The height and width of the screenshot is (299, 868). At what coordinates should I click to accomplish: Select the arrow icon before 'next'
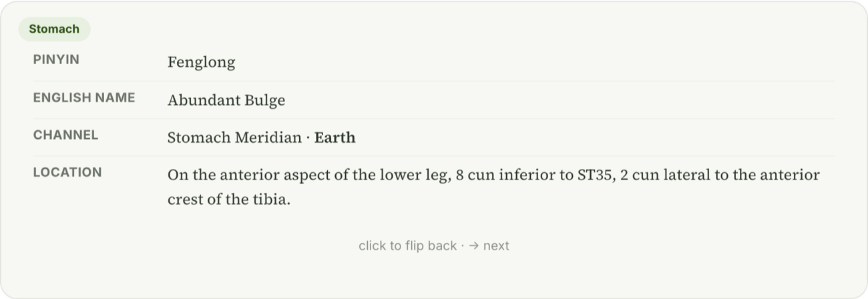(x=473, y=246)
